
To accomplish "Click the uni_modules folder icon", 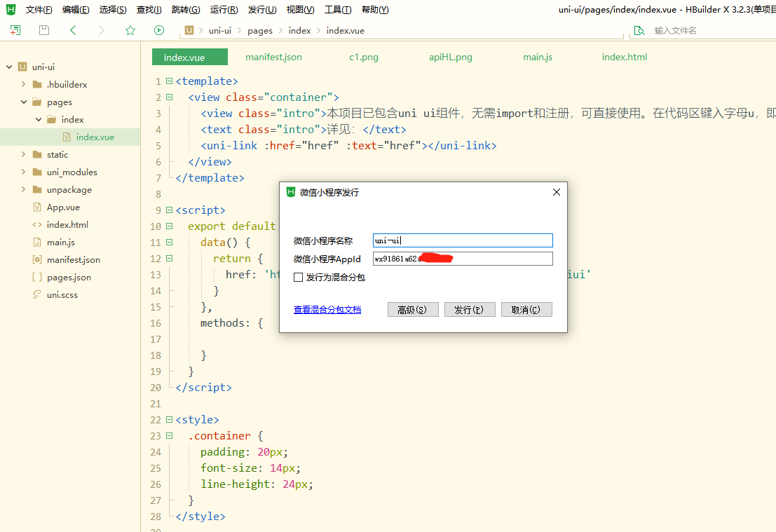I will [37, 172].
